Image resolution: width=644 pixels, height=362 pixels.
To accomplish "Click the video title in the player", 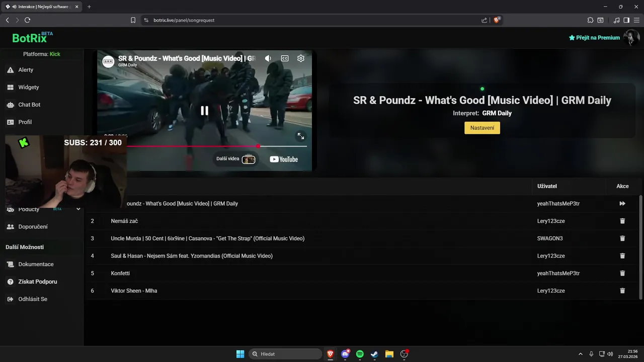I will pos(187,58).
